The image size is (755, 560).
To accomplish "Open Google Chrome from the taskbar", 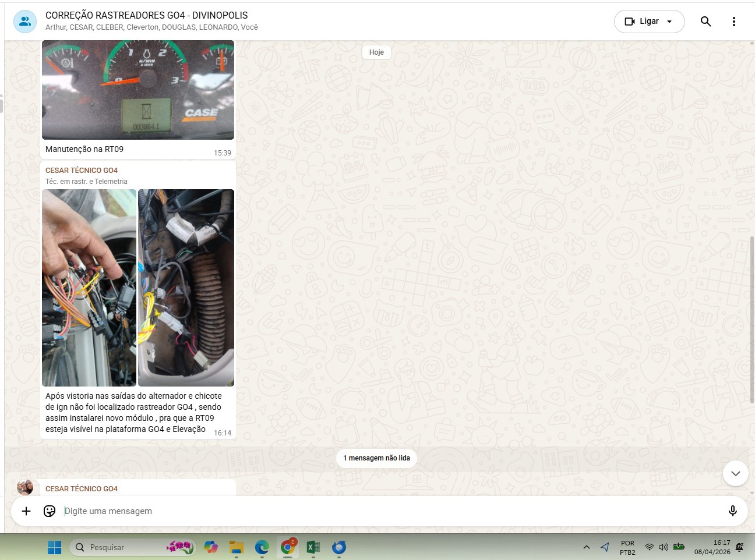I will click(288, 547).
